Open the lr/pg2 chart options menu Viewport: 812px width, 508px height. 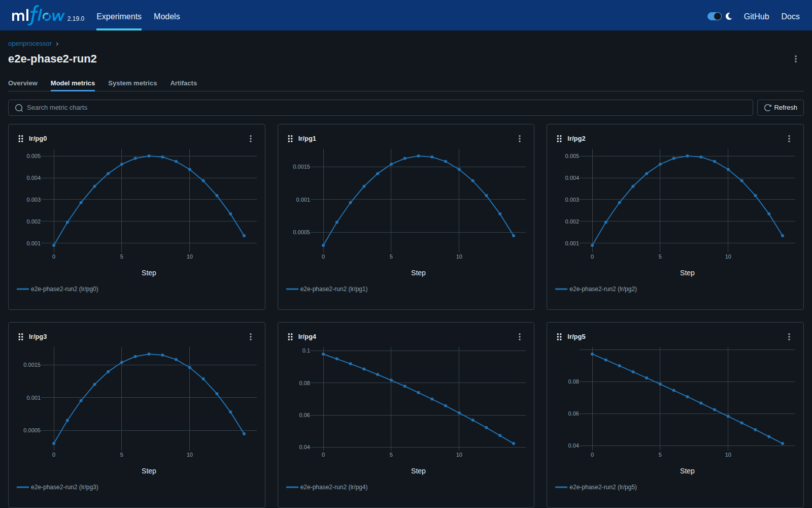(x=789, y=139)
